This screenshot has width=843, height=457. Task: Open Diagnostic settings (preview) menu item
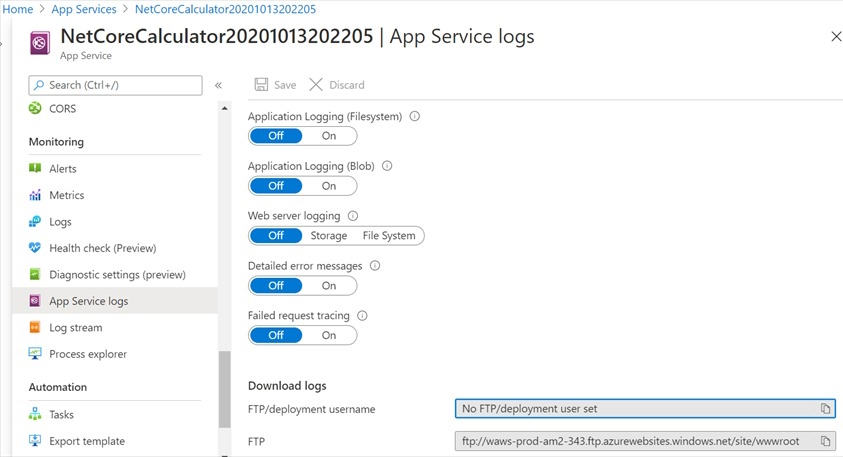pos(117,275)
